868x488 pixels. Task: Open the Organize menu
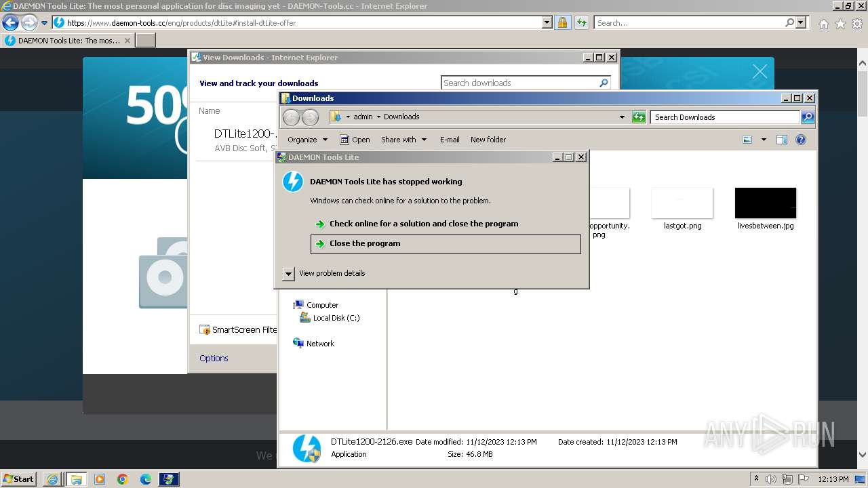307,140
